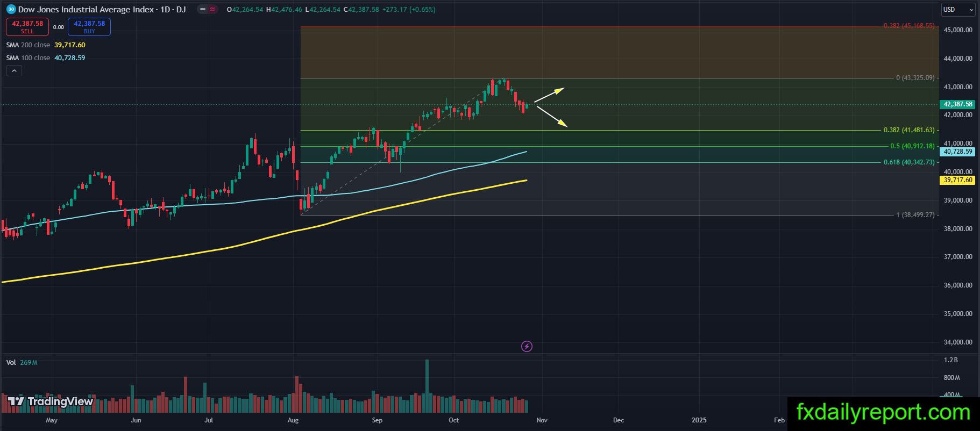Click the red SELL 42,387.58 button
The width and height of the screenshot is (980, 431).
click(x=27, y=27)
